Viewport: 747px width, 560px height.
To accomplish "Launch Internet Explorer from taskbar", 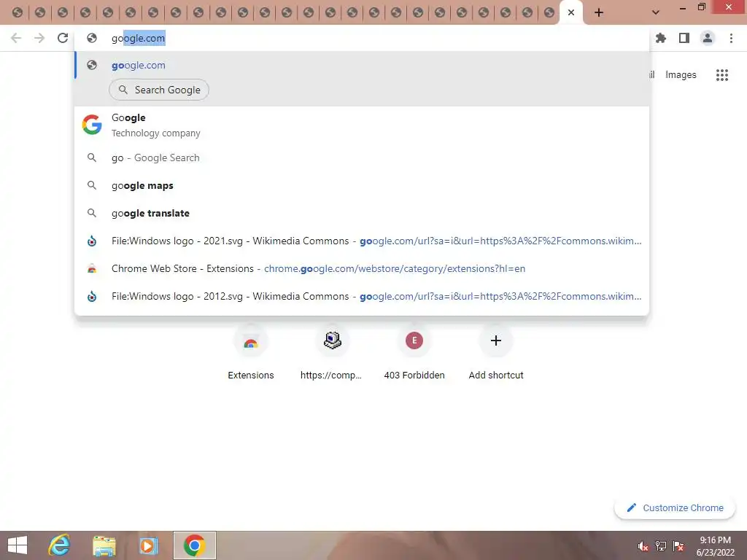I will click(60, 545).
